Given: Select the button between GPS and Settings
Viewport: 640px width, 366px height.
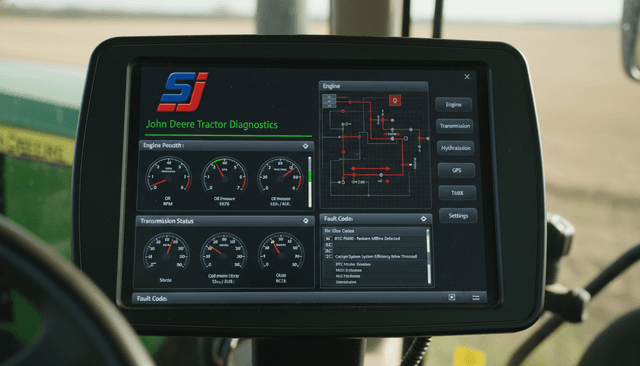Looking at the screenshot, I should click(457, 193).
